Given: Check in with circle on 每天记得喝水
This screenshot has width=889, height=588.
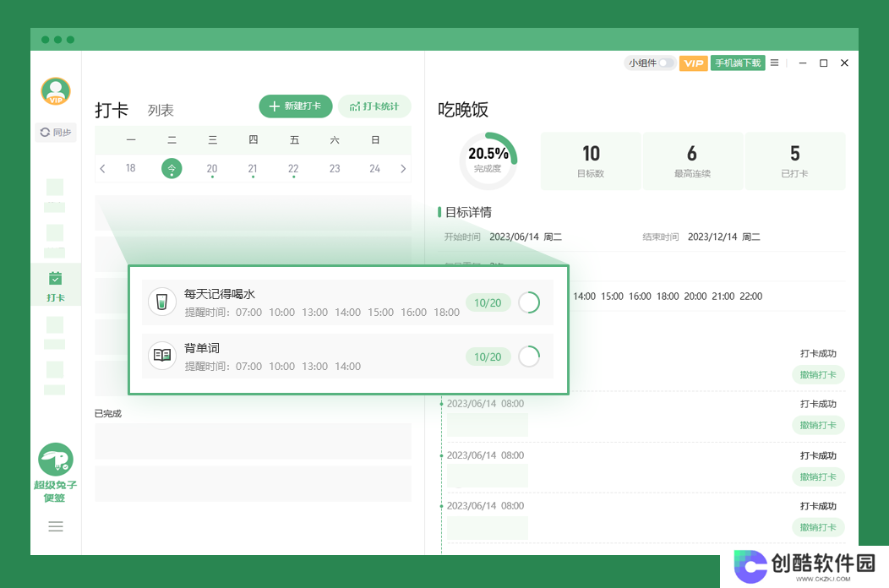Looking at the screenshot, I should [530, 302].
